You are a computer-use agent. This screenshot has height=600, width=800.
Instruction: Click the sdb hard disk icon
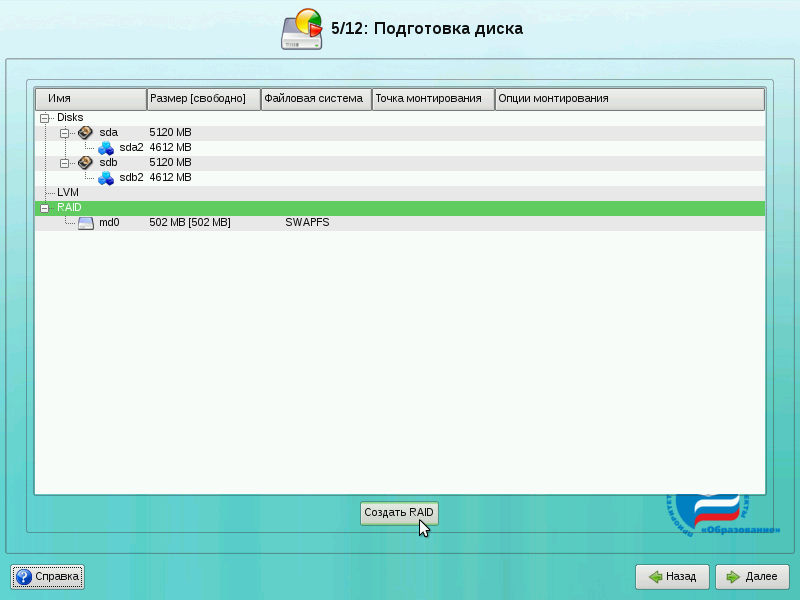point(85,162)
